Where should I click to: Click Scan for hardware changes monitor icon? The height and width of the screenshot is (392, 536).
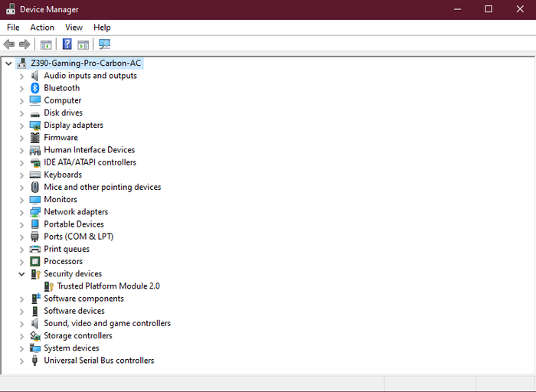point(104,44)
